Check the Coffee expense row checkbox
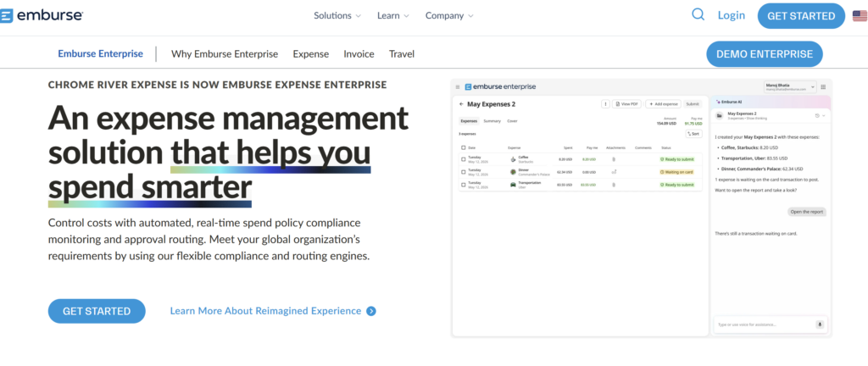Image resolution: width=868 pixels, height=366 pixels. (464, 159)
